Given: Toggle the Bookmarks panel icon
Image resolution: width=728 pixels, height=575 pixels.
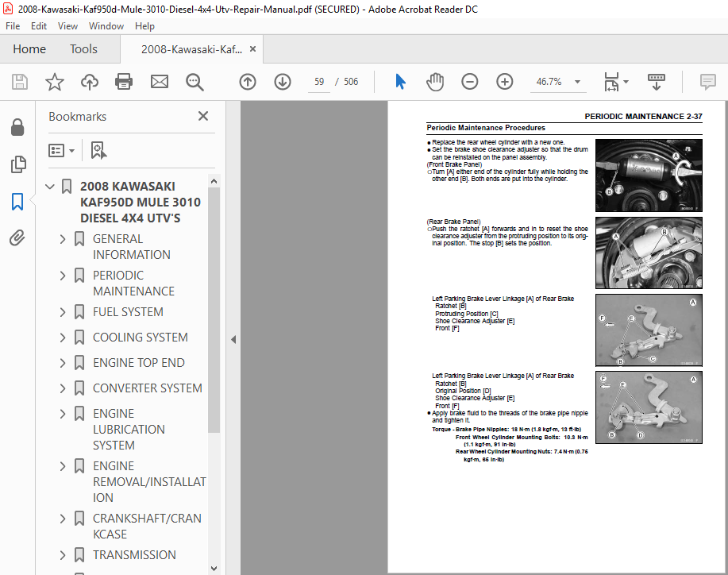Looking at the screenshot, I should point(17,202).
